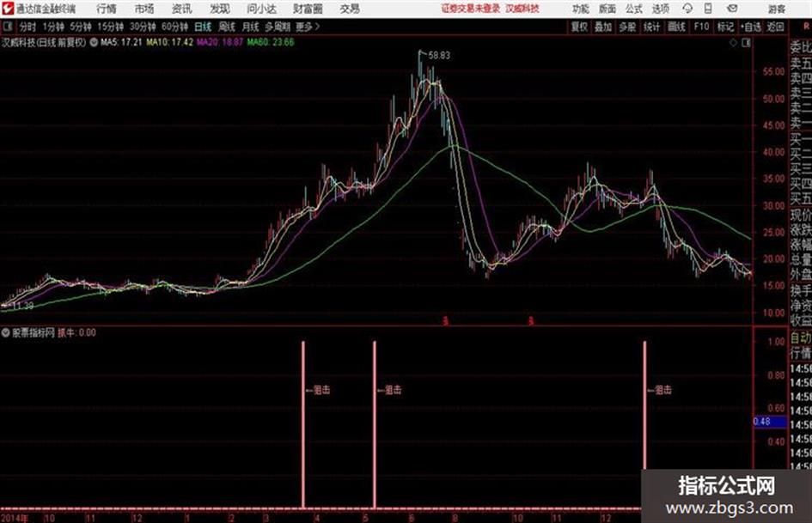The height and width of the screenshot is (523, 812).
Task: Switch to the 1分钟 period tab
Action: tap(52, 27)
